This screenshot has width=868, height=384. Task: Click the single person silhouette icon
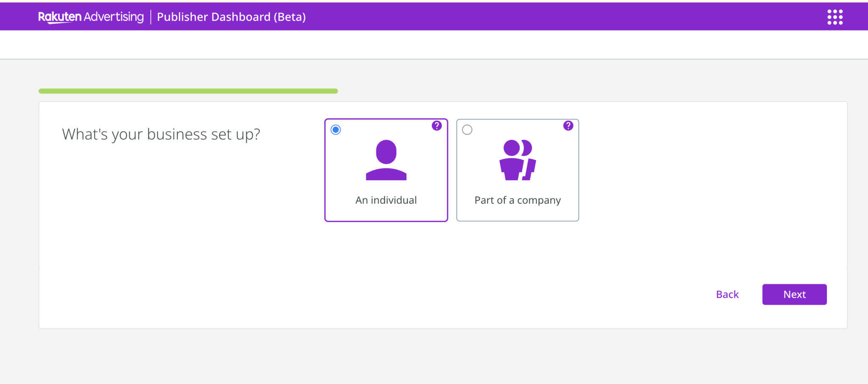[386, 160]
